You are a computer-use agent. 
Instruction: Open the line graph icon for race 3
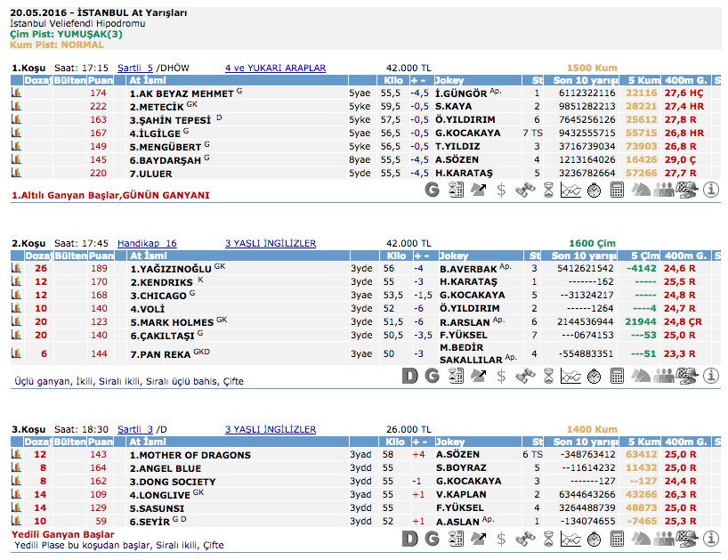point(570,539)
